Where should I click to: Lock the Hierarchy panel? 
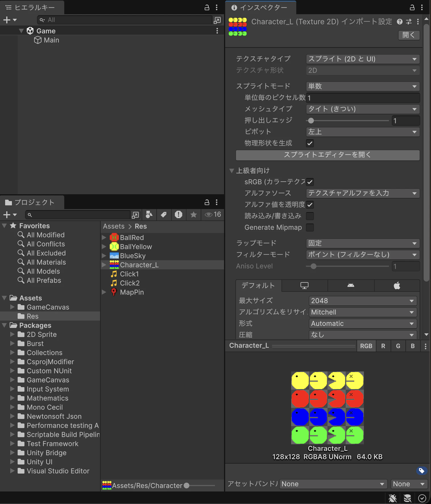pos(207,8)
